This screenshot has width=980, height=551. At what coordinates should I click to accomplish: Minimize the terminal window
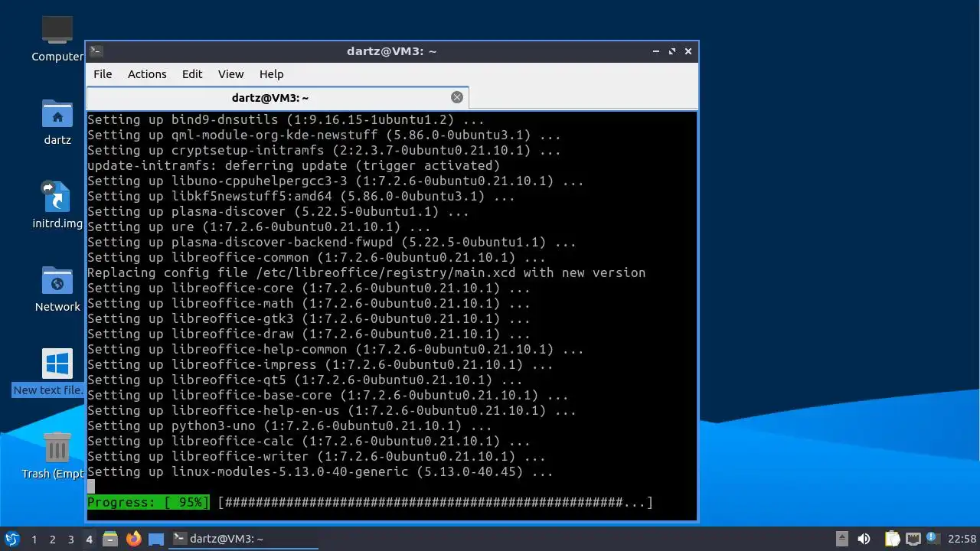click(656, 51)
